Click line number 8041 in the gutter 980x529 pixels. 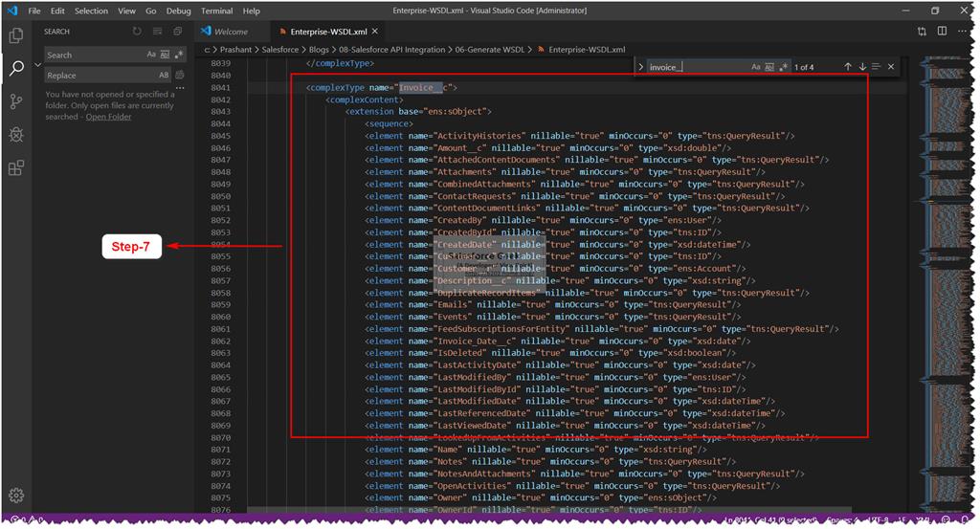[x=221, y=87]
